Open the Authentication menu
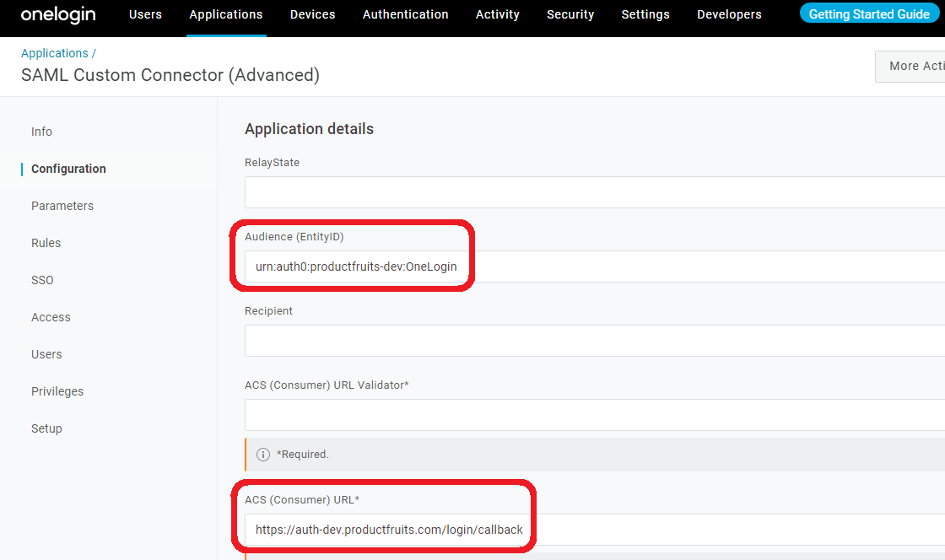945x560 pixels. (x=406, y=14)
